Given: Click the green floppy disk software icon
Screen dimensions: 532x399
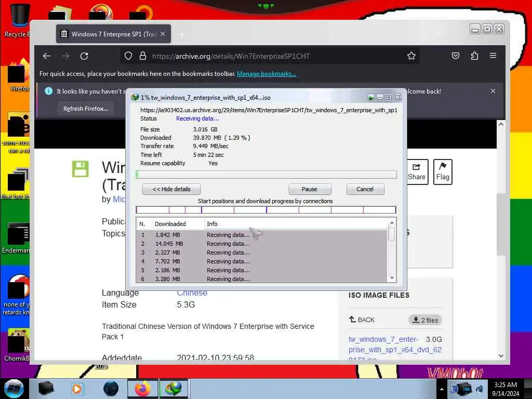Looking at the screenshot, I should [81, 169].
